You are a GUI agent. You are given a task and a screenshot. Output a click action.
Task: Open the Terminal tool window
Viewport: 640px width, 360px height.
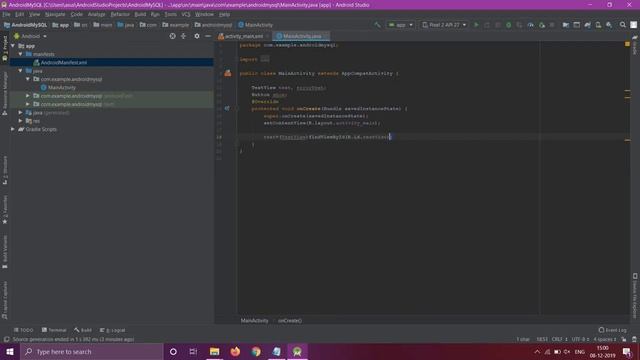(54, 330)
